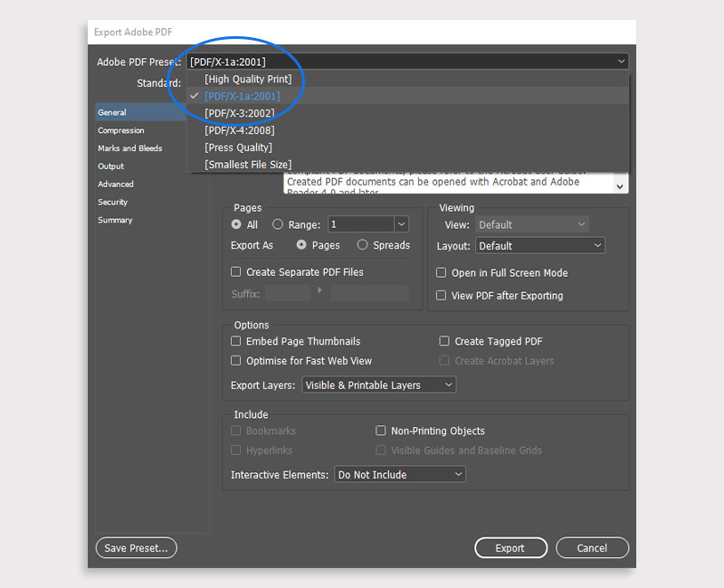Enable View PDF after Exporting
724x588 pixels.
click(442, 296)
